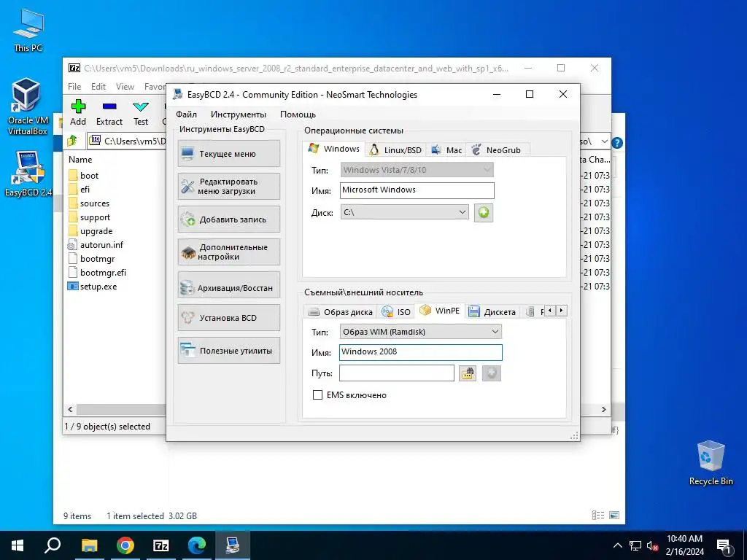Open Oracle VM VirtualBox desktop icon
747x560 pixels.
pyautogui.click(x=28, y=106)
